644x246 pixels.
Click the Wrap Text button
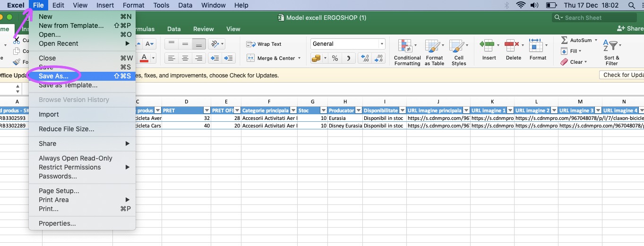point(264,44)
